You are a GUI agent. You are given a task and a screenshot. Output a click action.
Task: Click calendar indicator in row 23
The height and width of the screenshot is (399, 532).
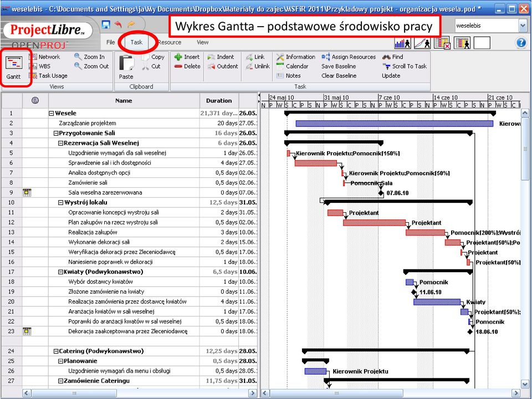pyautogui.click(x=27, y=331)
